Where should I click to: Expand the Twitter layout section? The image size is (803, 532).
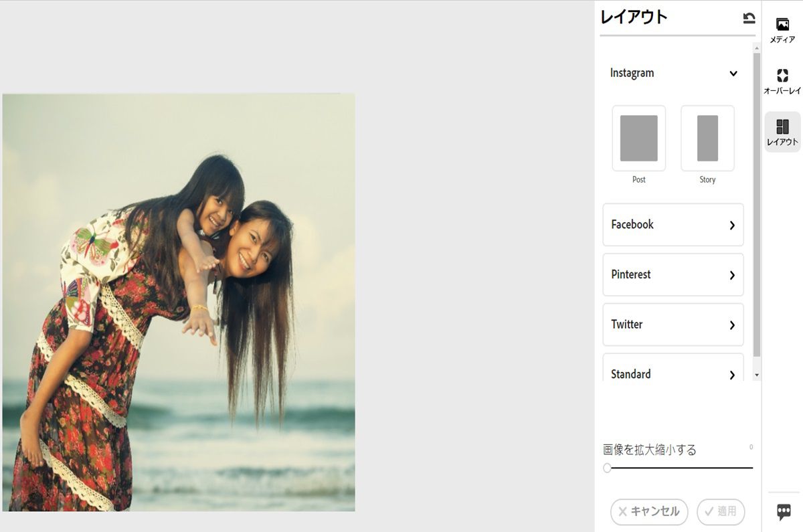[673, 325]
